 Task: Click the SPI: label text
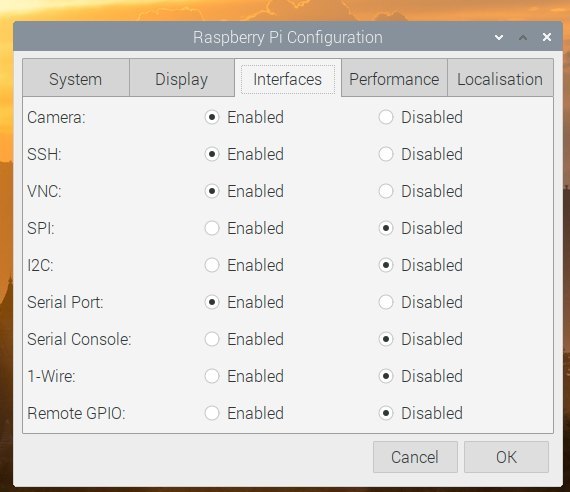(x=41, y=228)
